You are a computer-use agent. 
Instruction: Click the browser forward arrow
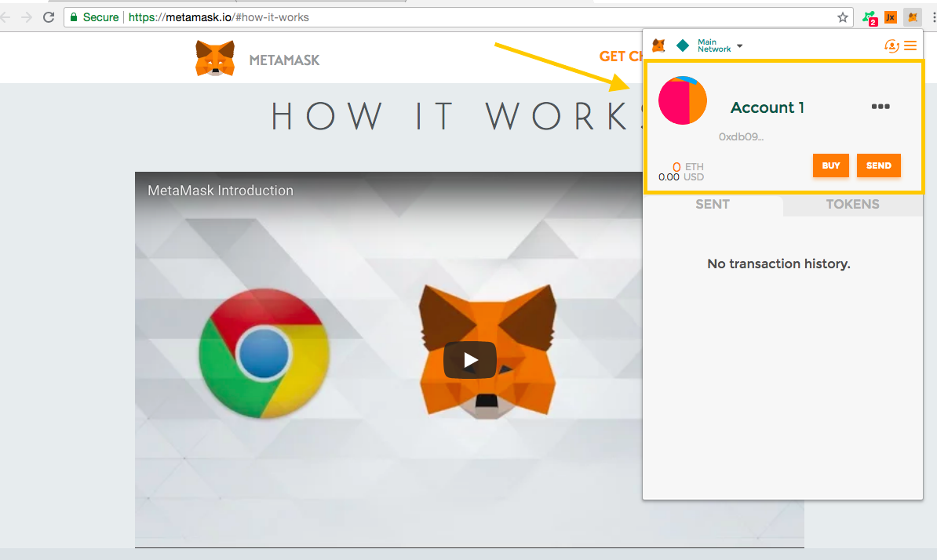pyautogui.click(x=27, y=17)
